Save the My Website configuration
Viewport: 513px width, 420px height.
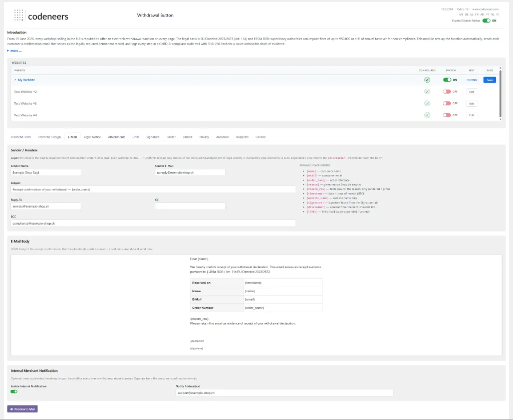click(489, 80)
